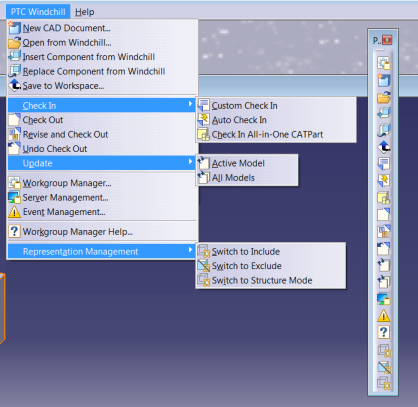Select All Models in the Update submenu
This screenshot has width=418, height=407.
tap(247, 178)
